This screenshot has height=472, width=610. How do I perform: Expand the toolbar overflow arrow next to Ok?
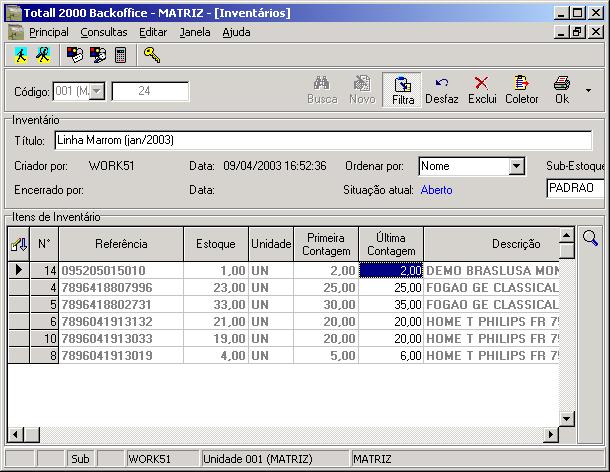(589, 90)
